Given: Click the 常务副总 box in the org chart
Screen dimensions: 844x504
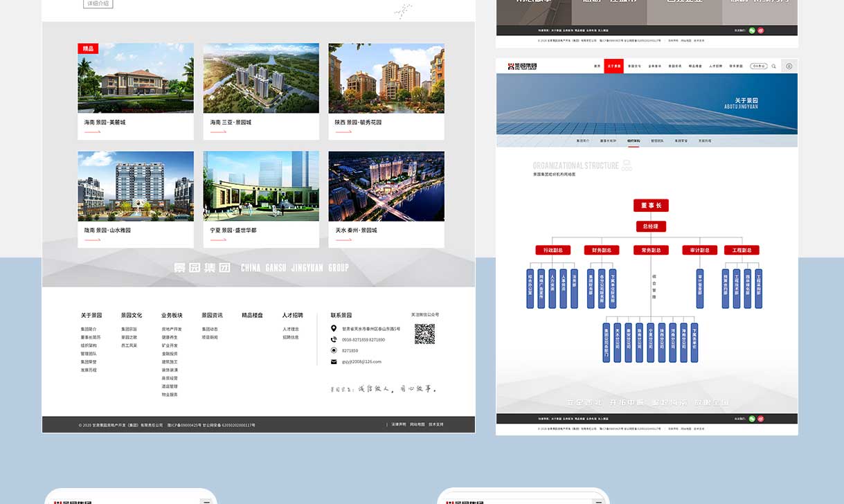Looking at the screenshot, I should (x=651, y=250).
